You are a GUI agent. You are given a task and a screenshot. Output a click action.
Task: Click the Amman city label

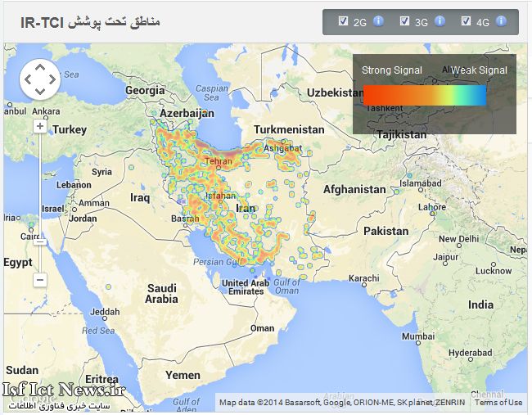click(x=94, y=203)
